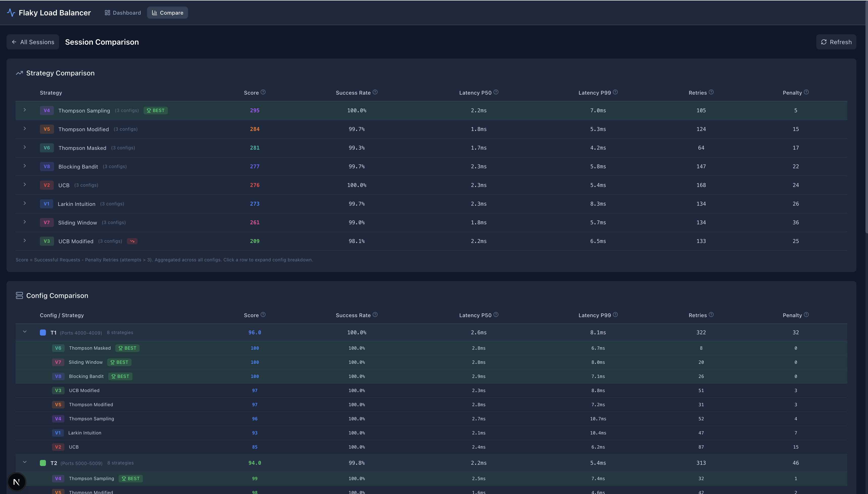The width and height of the screenshot is (868, 494).
Task: Click the Flaky Load Balancer pulse logo
Action: coord(11,13)
